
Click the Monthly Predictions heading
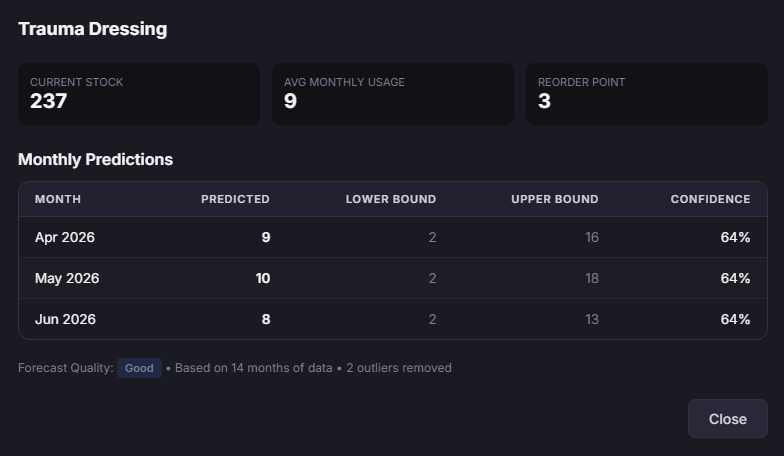click(95, 159)
